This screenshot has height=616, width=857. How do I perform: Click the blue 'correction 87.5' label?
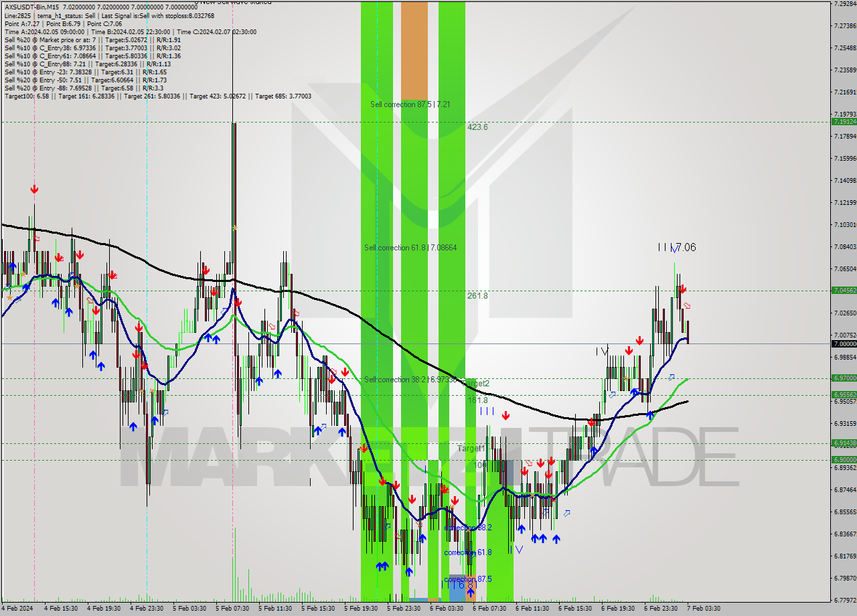[x=468, y=579]
